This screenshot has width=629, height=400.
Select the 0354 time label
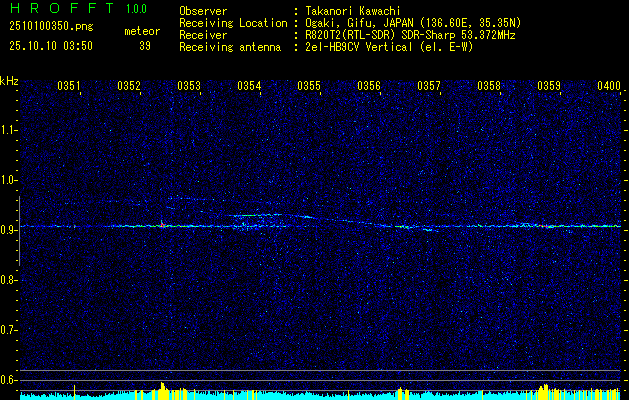[x=249, y=85]
